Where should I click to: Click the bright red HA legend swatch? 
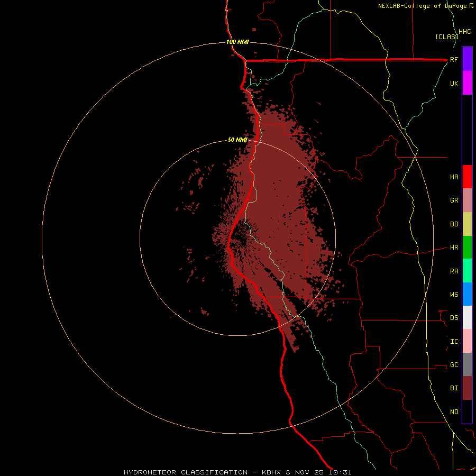(x=467, y=177)
